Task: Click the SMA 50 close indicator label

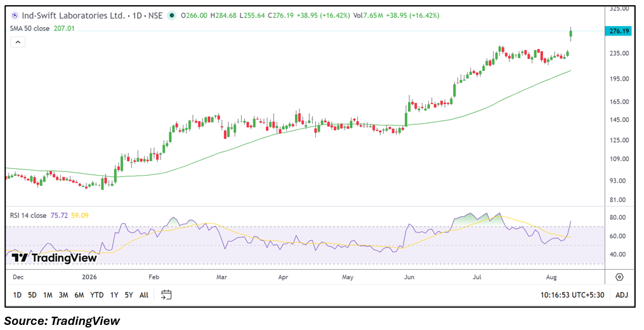Action: click(30, 29)
